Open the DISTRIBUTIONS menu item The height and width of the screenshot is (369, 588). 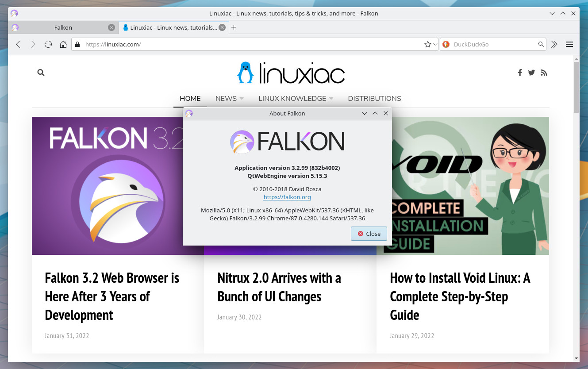(x=374, y=99)
